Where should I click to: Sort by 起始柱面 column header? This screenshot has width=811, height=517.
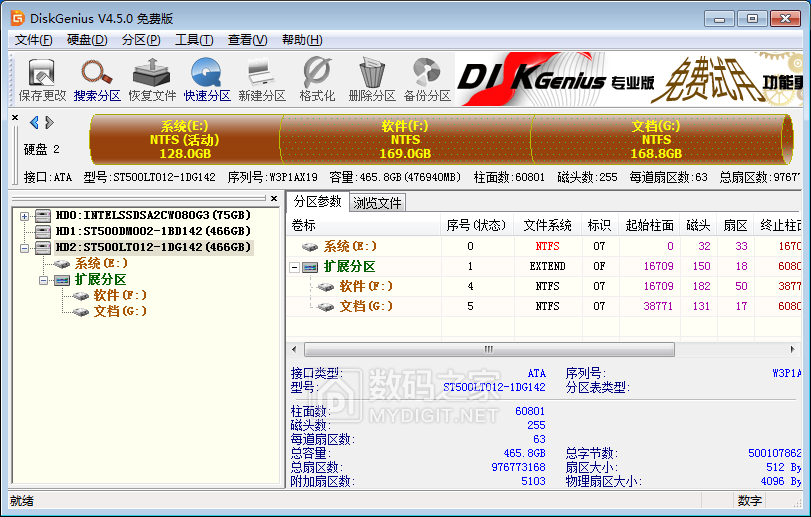[650, 225]
